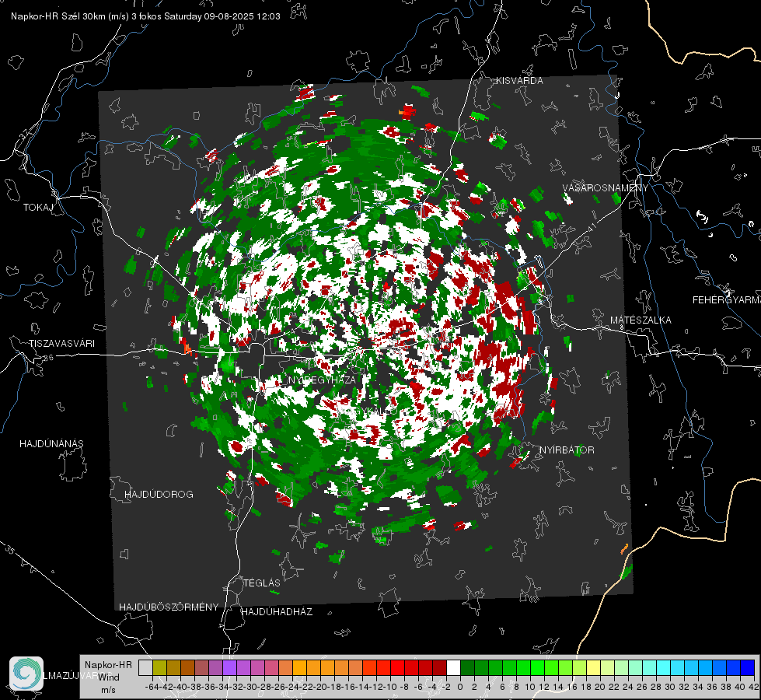Pick the dark red swatch between -4 and -2
Screen dimensions: 761x700
click(x=439, y=667)
